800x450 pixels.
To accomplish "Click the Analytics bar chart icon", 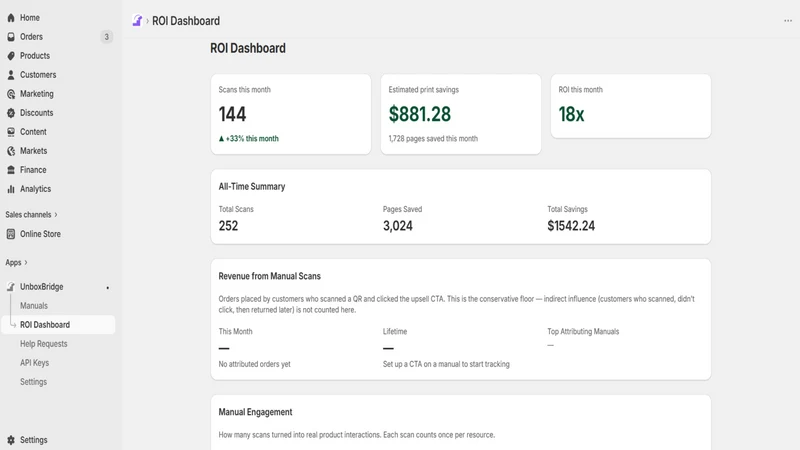I will pyautogui.click(x=11, y=189).
